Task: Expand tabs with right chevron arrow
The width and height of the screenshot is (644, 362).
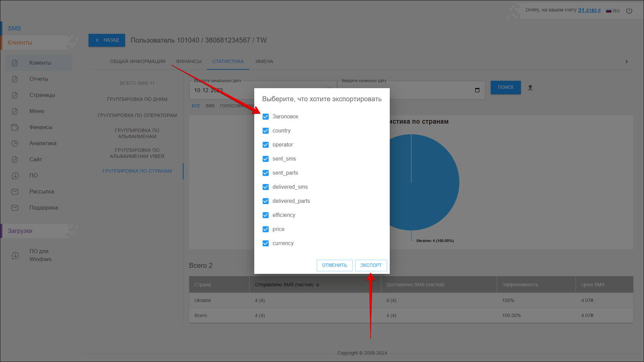Action: [x=626, y=62]
